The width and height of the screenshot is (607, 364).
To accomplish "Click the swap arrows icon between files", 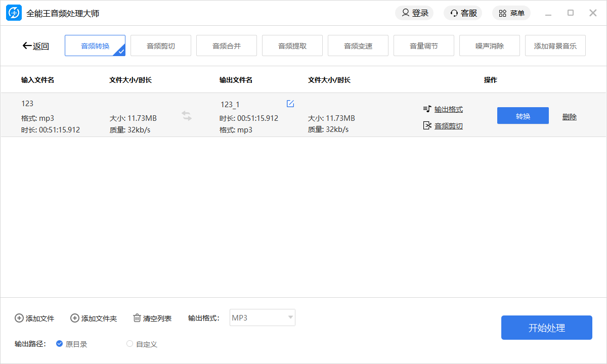I will pyautogui.click(x=187, y=116).
